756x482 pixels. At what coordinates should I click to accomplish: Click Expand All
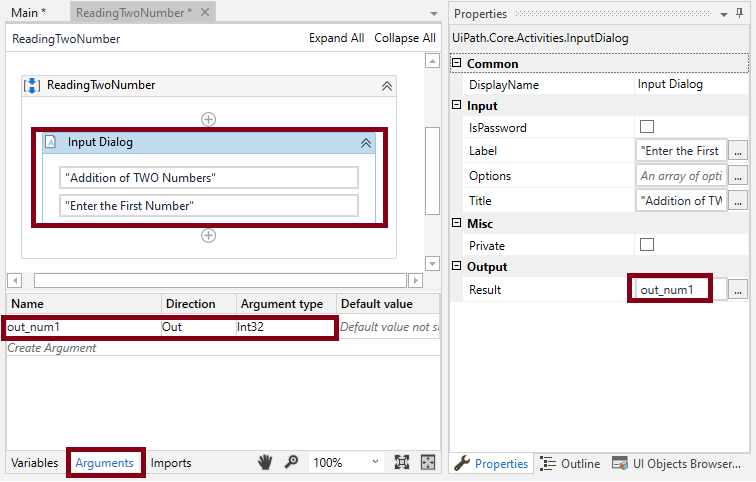[337, 38]
